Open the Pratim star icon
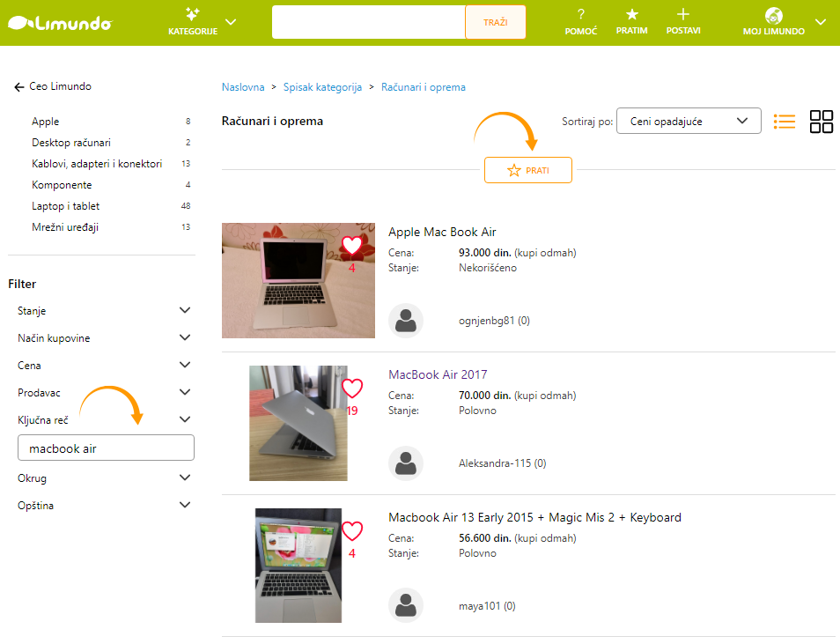The image size is (840, 644). tap(631, 14)
